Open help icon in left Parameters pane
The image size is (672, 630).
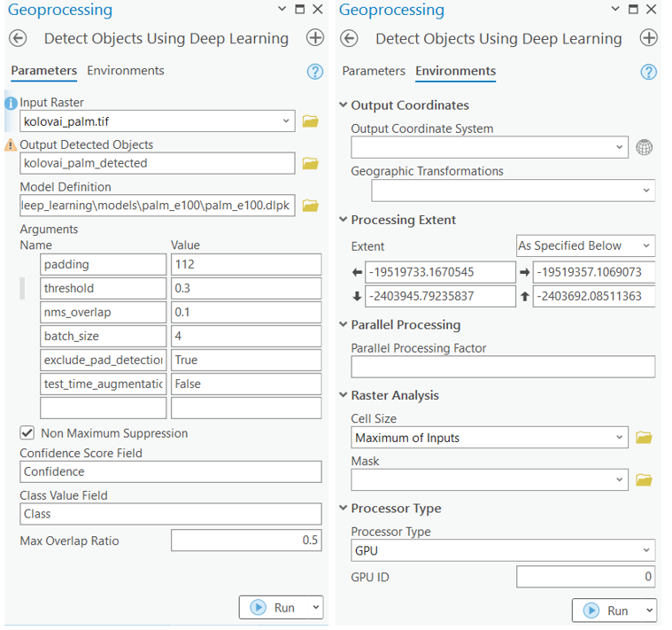pos(314,72)
